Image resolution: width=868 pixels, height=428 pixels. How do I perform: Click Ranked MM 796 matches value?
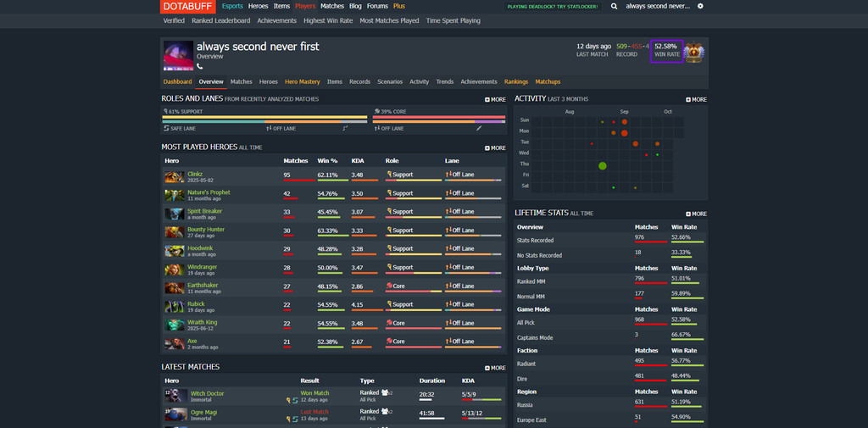click(x=640, y=279)
